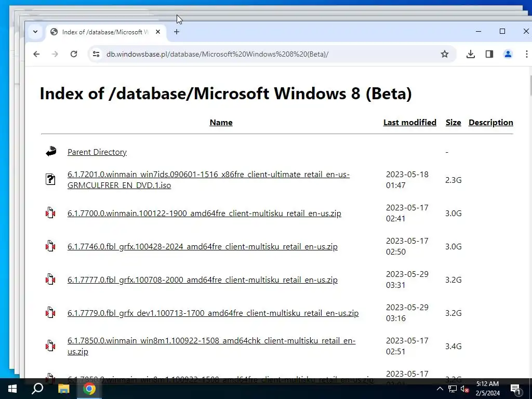Open the Windows Start menu

coord(12,389)
